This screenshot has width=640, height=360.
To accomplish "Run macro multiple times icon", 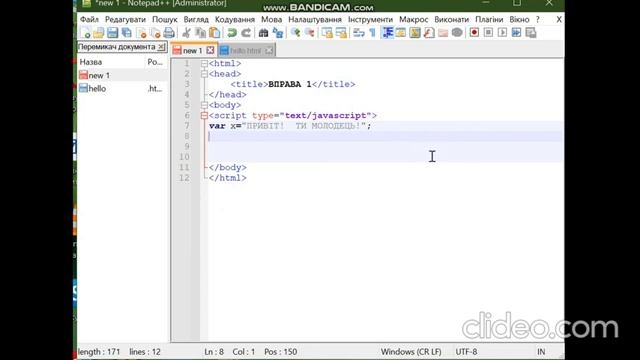I will click(516, 33).
